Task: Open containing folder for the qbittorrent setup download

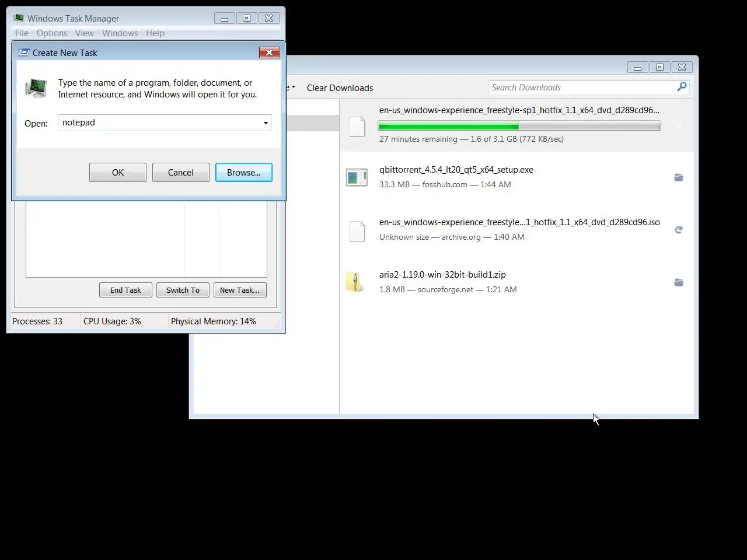Action: coord(679,177)
